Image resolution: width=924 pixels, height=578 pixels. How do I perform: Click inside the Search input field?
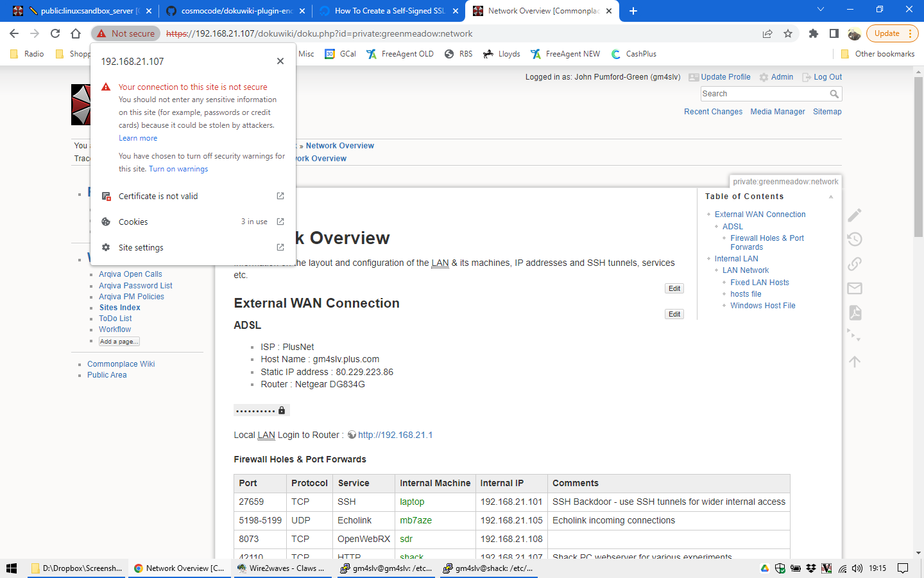(757, 94)
